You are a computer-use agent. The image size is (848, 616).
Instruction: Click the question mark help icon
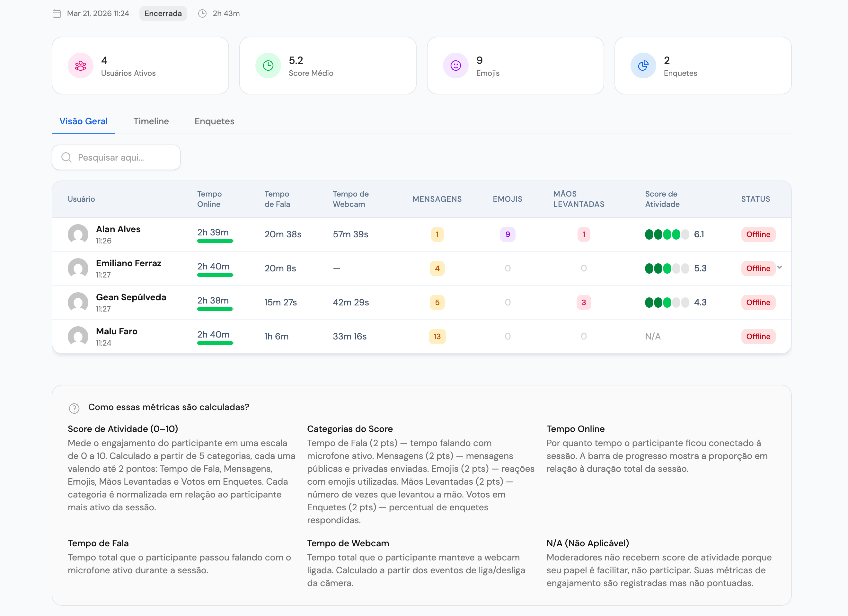pos(74,408)
